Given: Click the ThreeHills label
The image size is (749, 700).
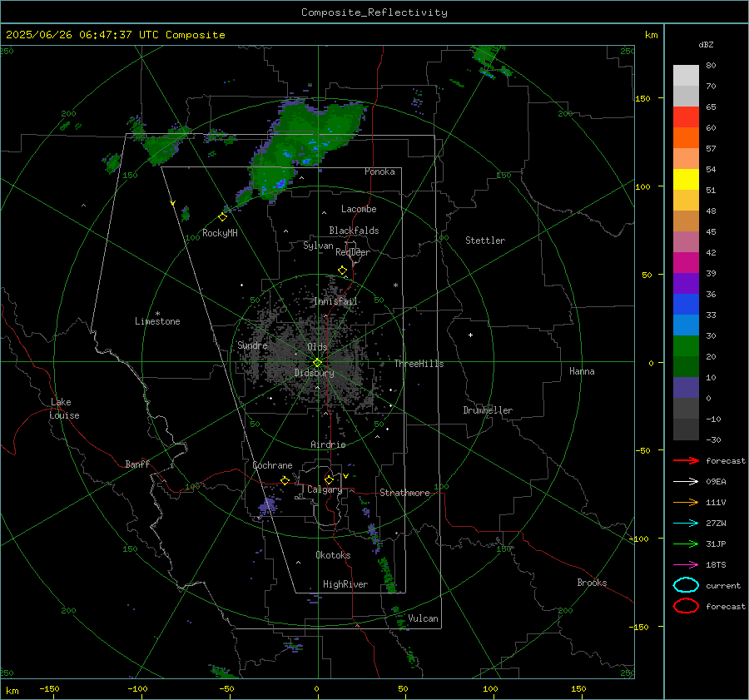Looking at the screenshot, I should tap(419, 364).
